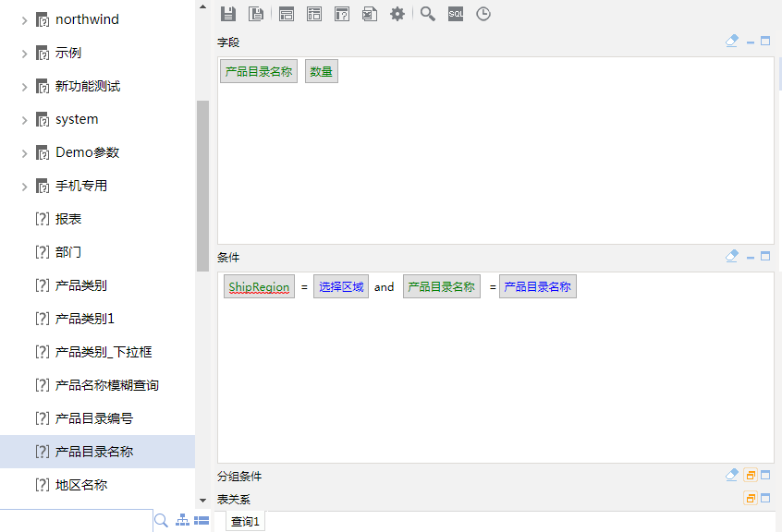The image size is (782, 532).
Task: Expand the 手机专用 folder
Action: pyautogui.click(x=24, y=187)
